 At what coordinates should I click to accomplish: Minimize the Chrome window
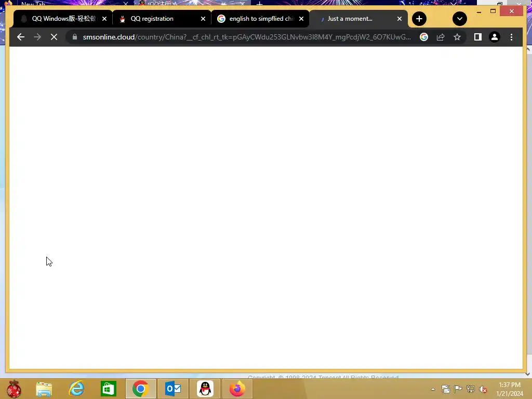click(x=478, y=11)
